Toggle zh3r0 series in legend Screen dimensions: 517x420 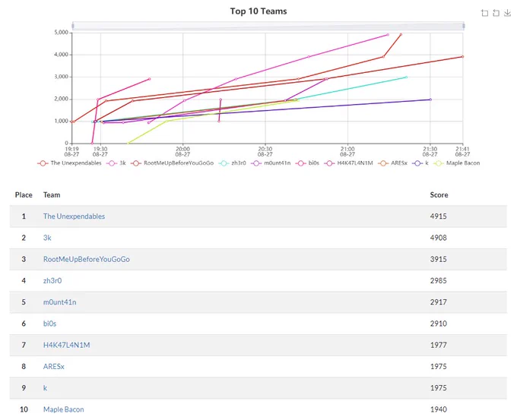232,163
